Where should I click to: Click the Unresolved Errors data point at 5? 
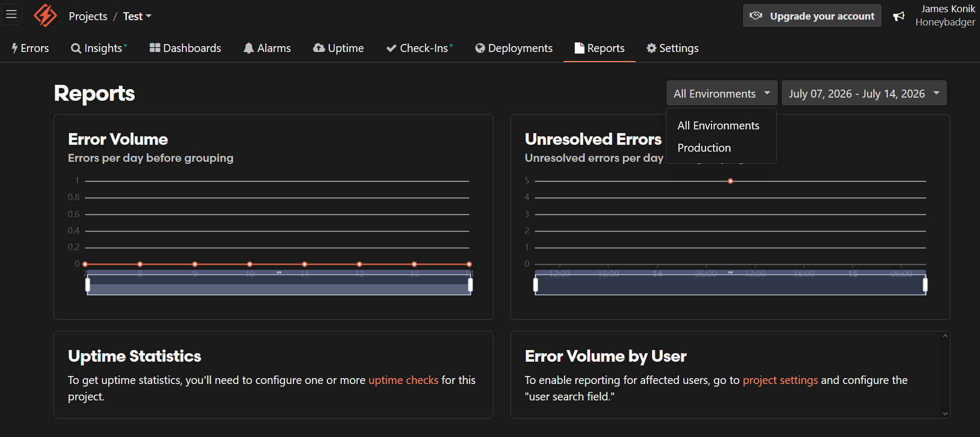point(731,181)
